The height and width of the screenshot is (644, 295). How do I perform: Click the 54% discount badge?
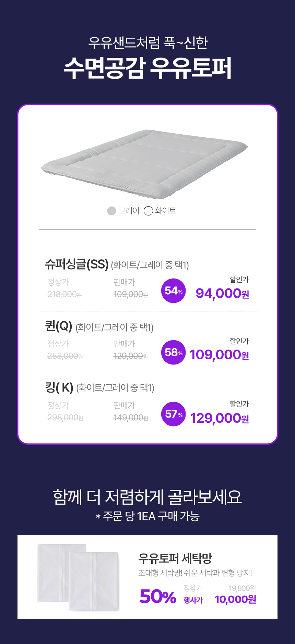click(174, 291)
